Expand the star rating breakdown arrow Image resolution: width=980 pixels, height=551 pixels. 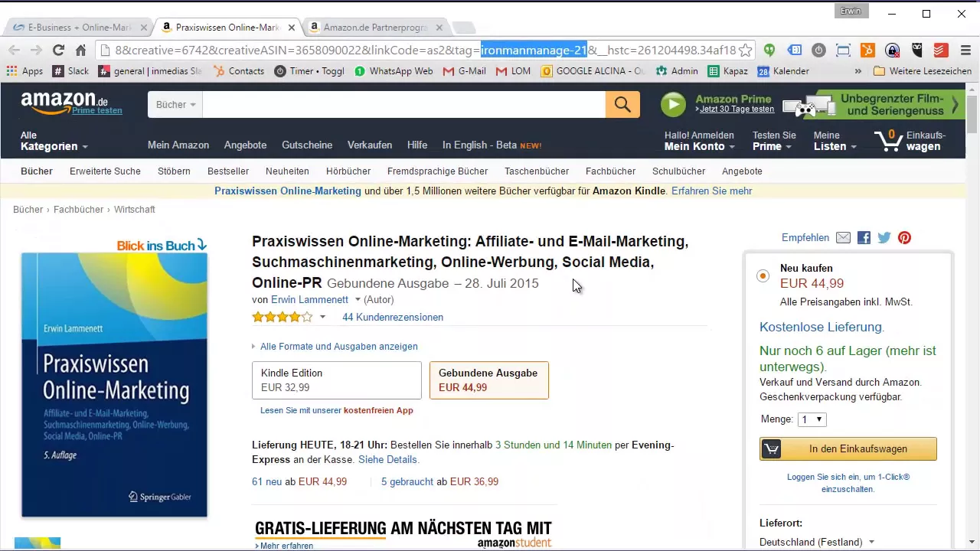[322, 317]
